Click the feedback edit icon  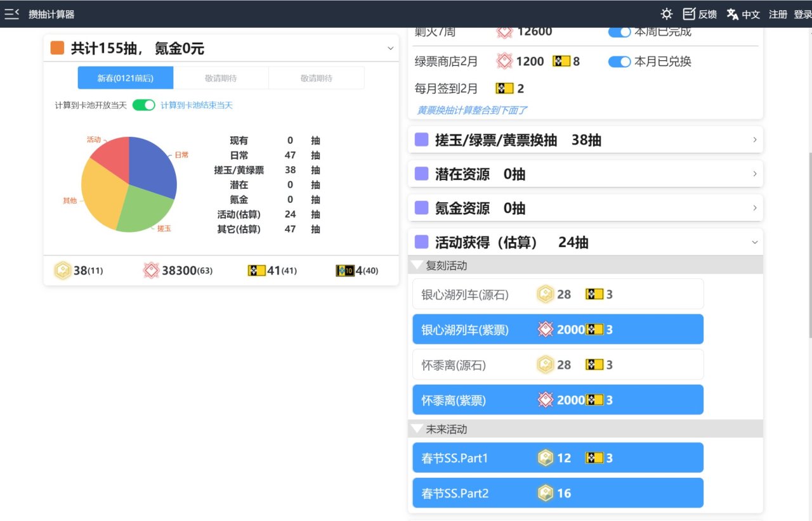pos(689,14)
